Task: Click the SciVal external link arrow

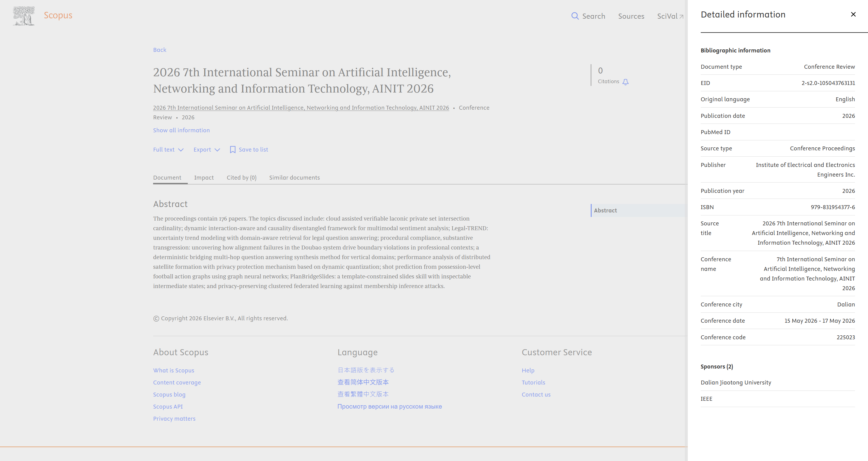Action: [x=681, y=17]
